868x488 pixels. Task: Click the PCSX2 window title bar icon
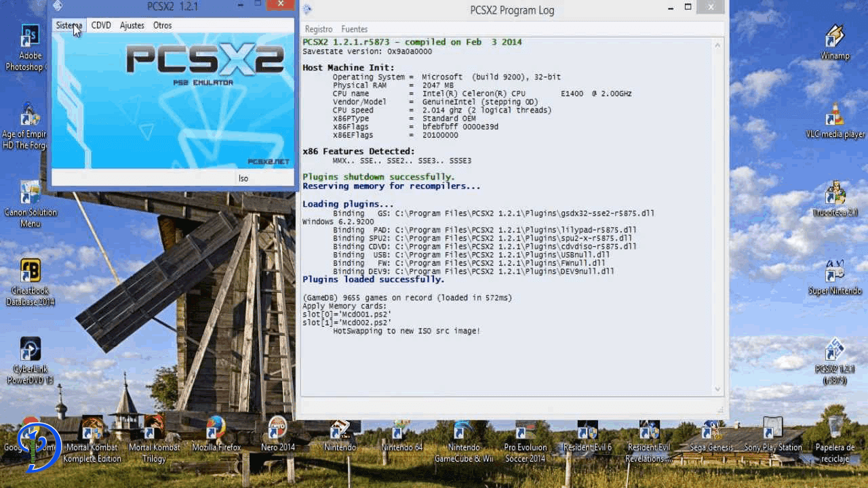[58, 6]
